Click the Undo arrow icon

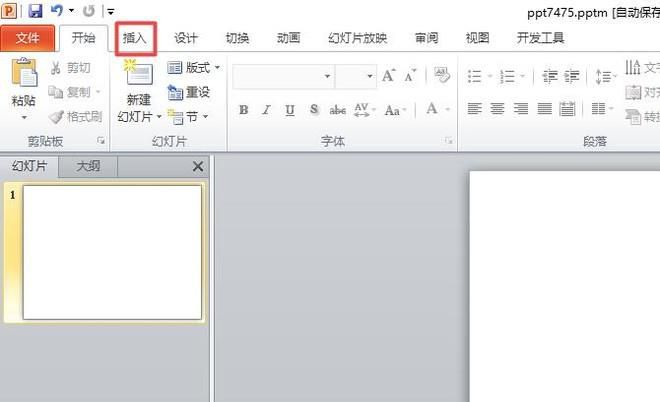(x=57, y=10)
